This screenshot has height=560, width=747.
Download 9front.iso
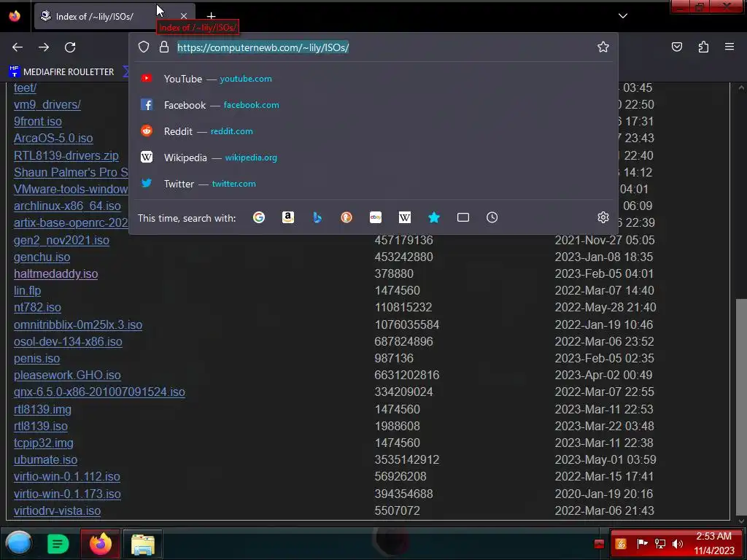pos(38,122)
